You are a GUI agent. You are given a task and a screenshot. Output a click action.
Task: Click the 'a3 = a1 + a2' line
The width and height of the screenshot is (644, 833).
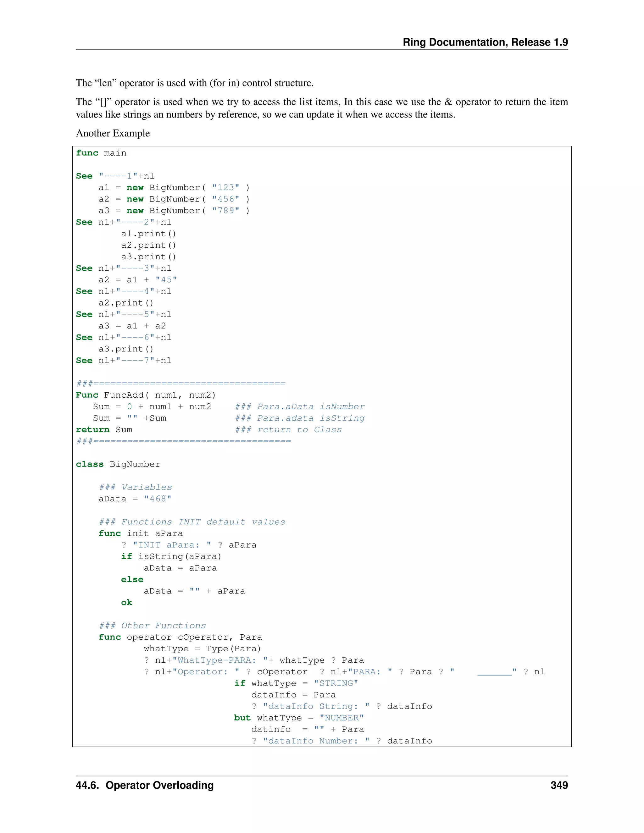pos(132,326)
